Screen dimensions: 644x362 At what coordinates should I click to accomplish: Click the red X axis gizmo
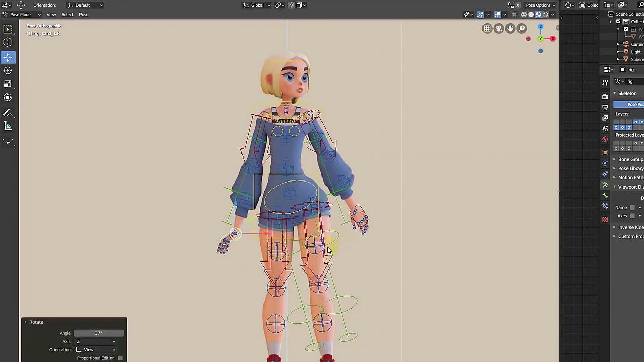coord(552,39)
